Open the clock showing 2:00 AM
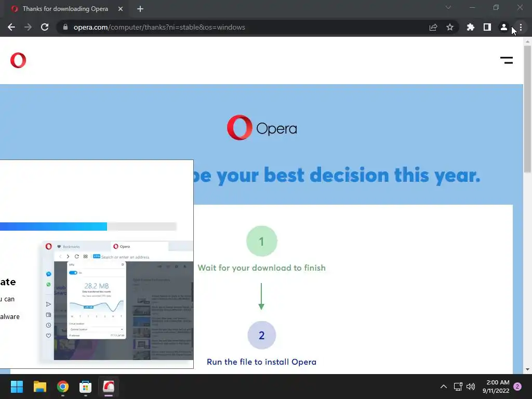The image size is (532, 399). 496,387
